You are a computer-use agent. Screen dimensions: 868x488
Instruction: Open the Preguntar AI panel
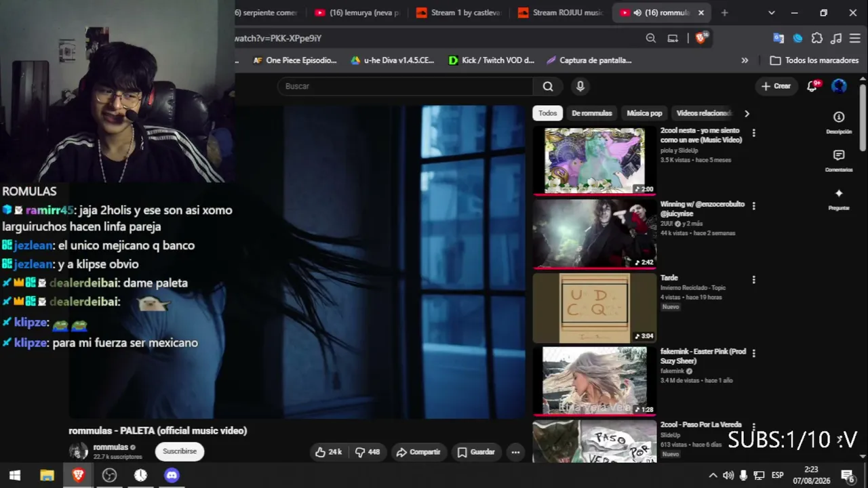pos(839,199)
